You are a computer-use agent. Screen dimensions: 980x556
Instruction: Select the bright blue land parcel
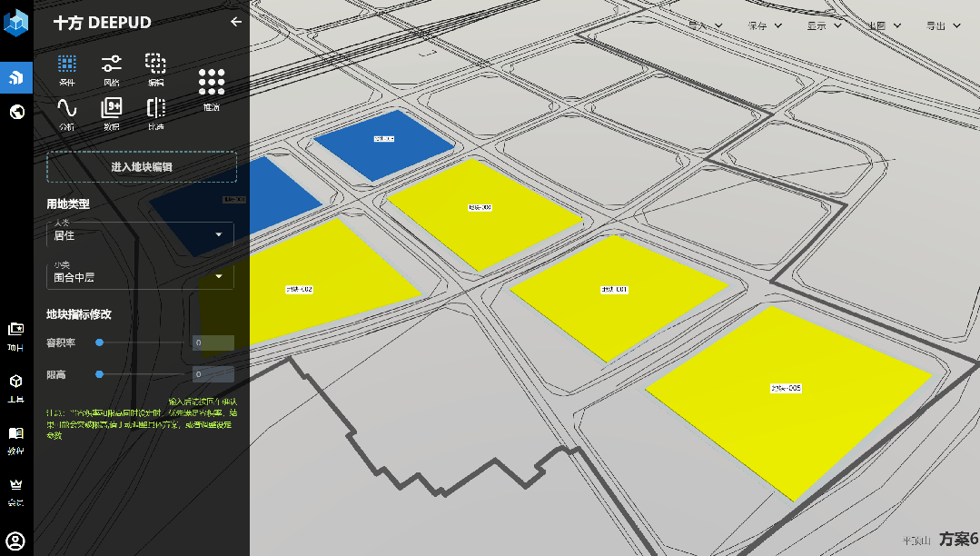click(384, 145)
